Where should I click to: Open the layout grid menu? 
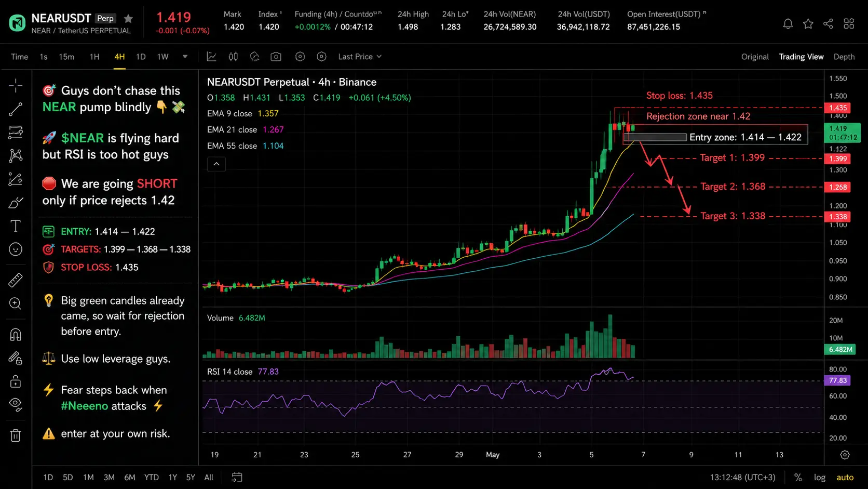(849, 23)
